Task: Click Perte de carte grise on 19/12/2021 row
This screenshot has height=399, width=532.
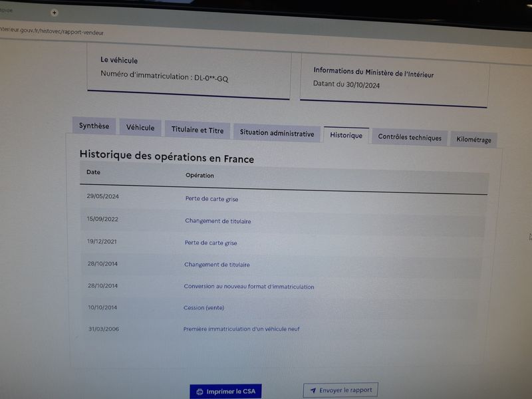Action: [x=211, y=243]
